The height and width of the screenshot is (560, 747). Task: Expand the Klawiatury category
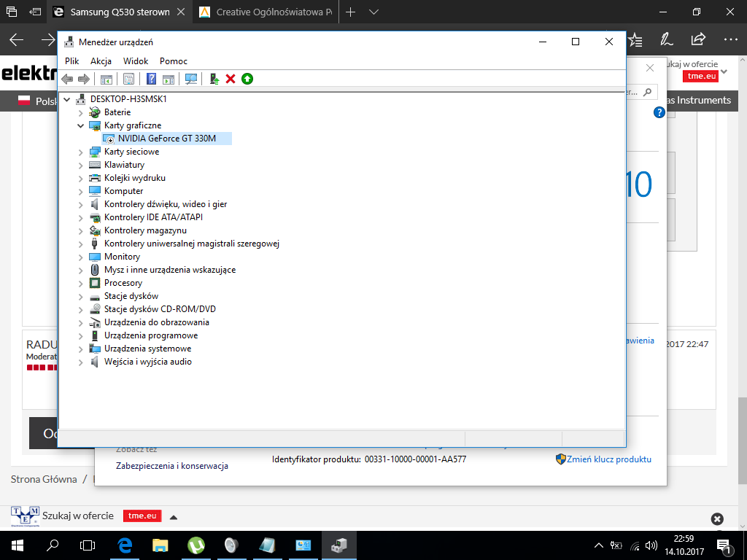tap(80, 166)
